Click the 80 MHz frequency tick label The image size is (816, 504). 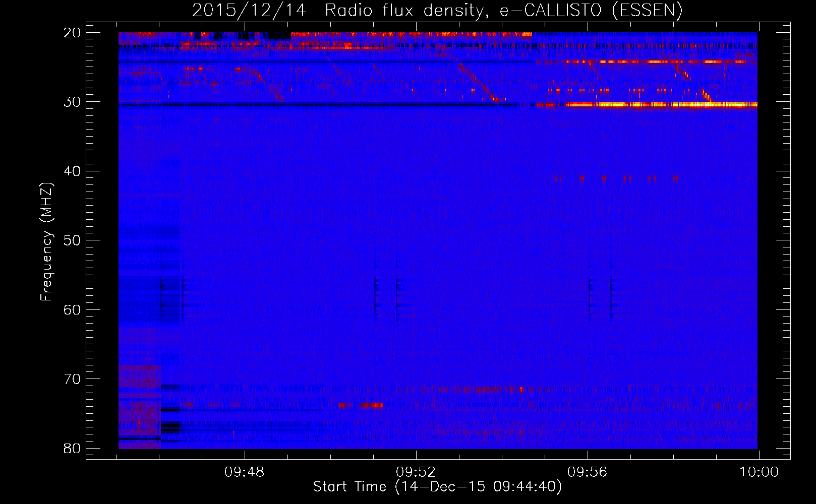[73, 448]
